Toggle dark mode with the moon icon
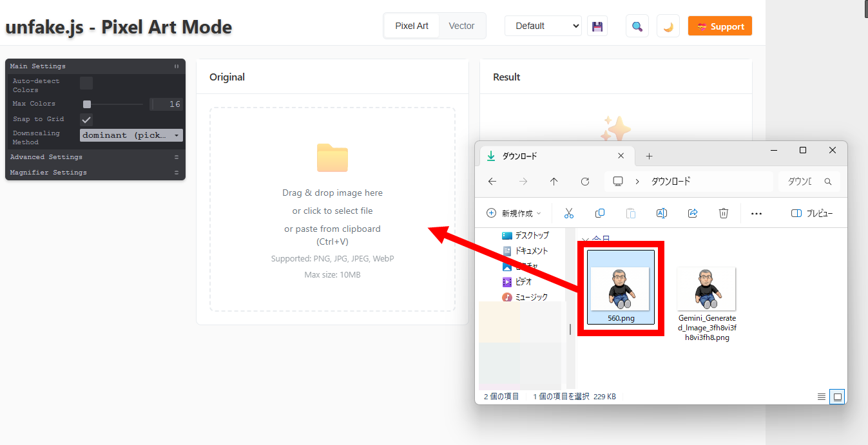Viewport: 868px width, 445px height. pos(668,26)
